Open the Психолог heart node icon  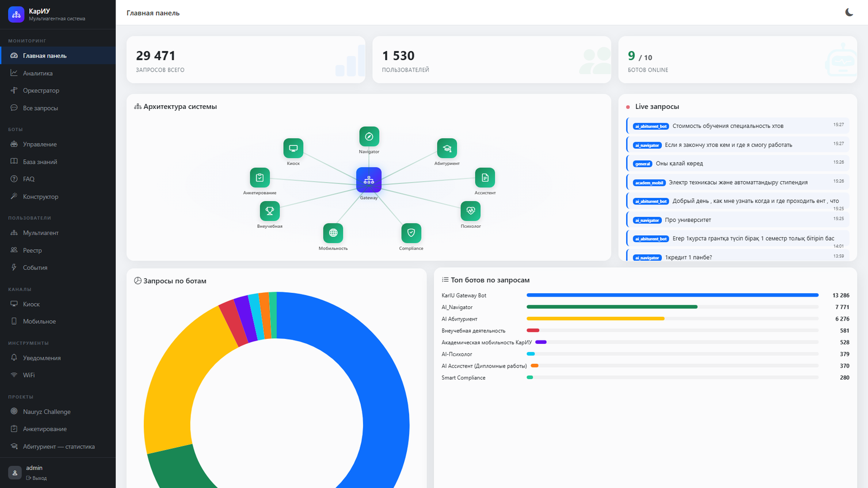coord(471,211)
